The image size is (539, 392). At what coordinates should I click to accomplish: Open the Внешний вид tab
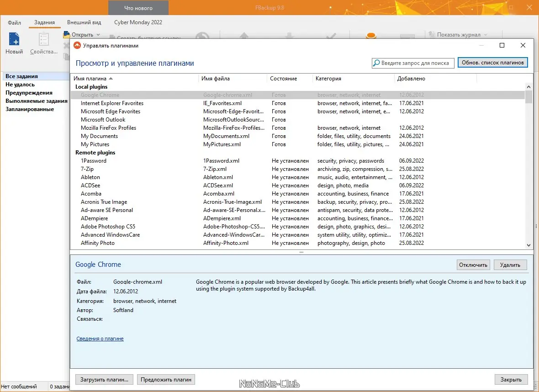[x=84, y=22]
